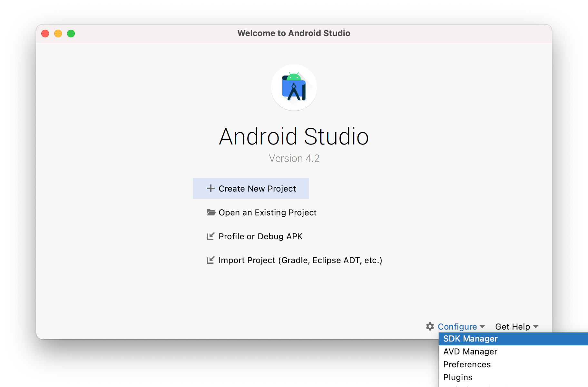Click the yellow minimize window button

click(58, 34)
